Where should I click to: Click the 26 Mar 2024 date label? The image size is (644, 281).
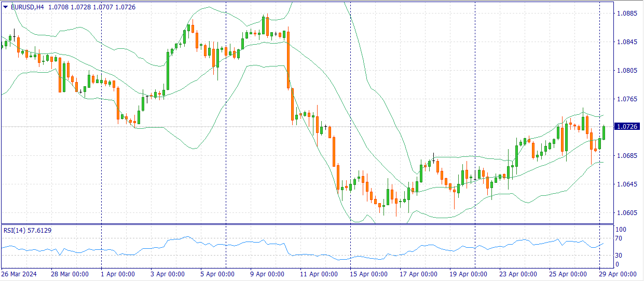click(19, 274)
